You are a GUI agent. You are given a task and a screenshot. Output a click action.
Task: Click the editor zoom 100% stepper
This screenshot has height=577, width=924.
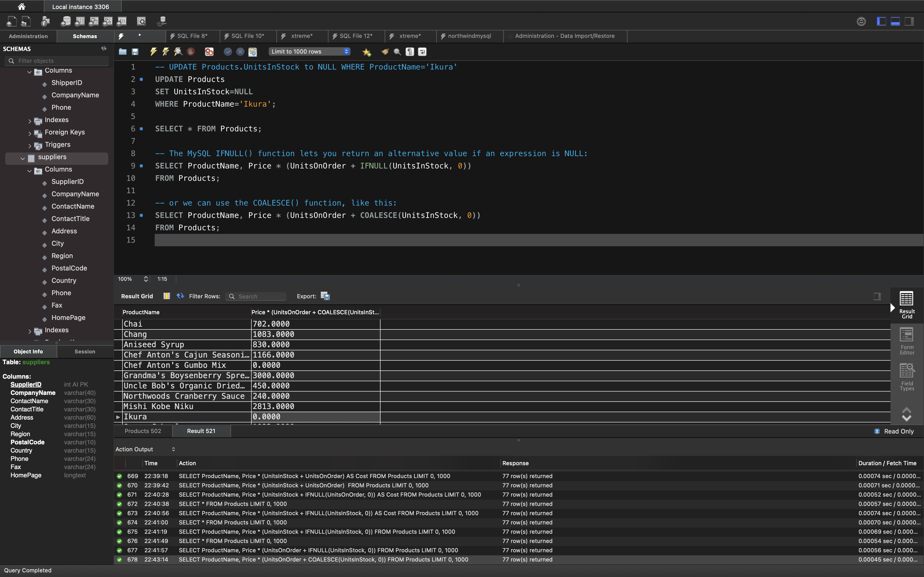click(x=145, y=279)
